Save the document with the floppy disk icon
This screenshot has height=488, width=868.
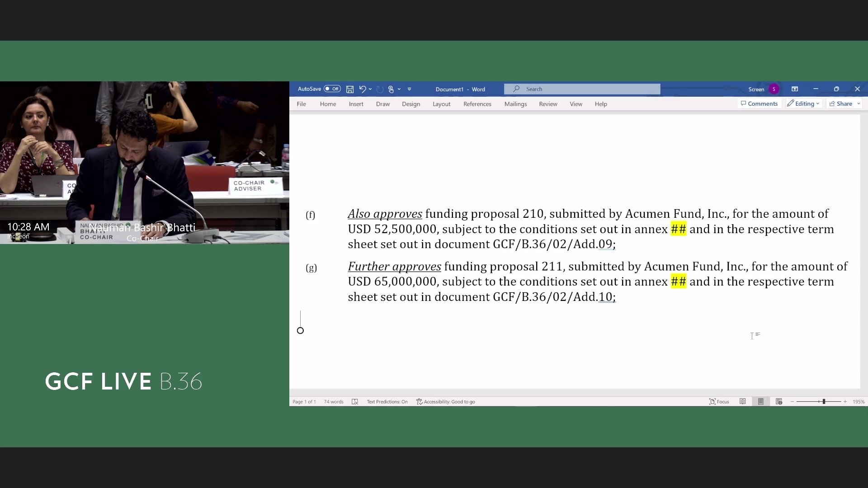point(350,89)
